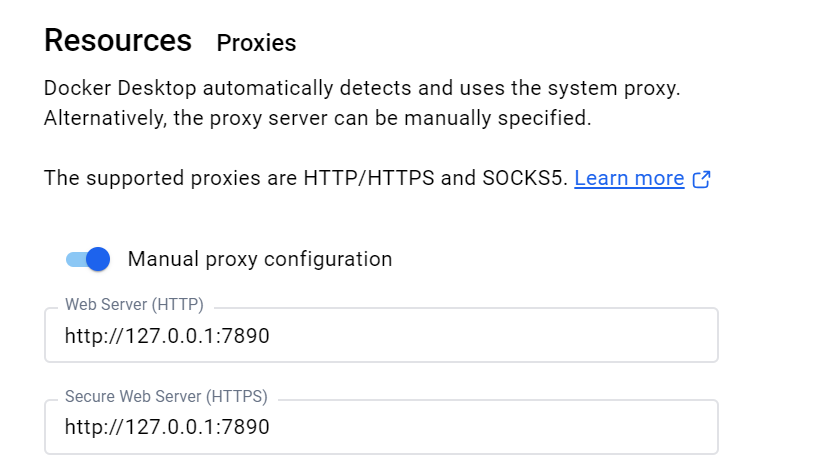
Task: Click the Secure Web Server (HTTPS) field label
Action: coord(166,397)
